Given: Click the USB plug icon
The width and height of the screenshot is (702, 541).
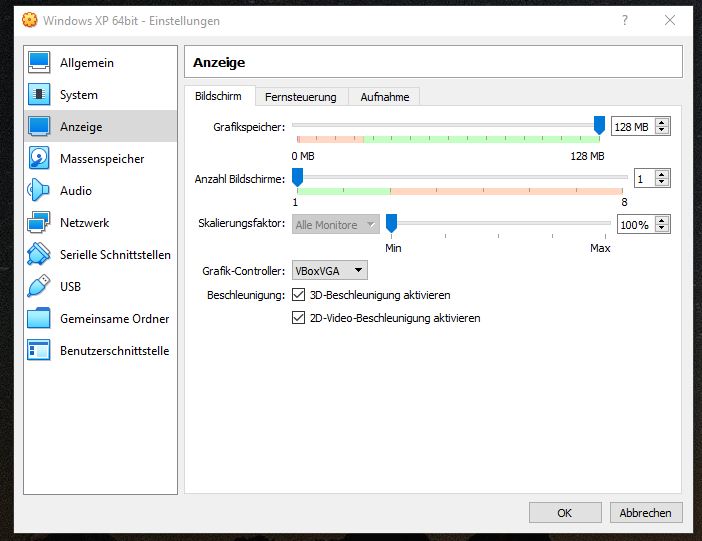Looking at the screenshot, I should click(x=39, y=286).
